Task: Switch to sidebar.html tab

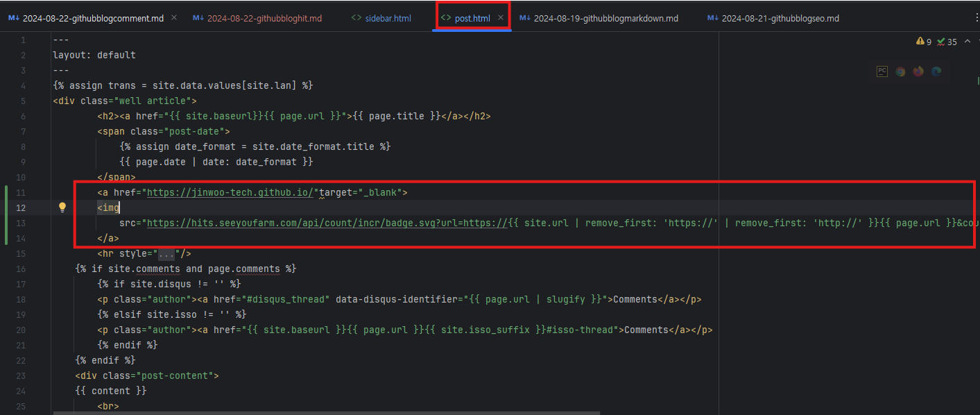Action: point(381,18)
